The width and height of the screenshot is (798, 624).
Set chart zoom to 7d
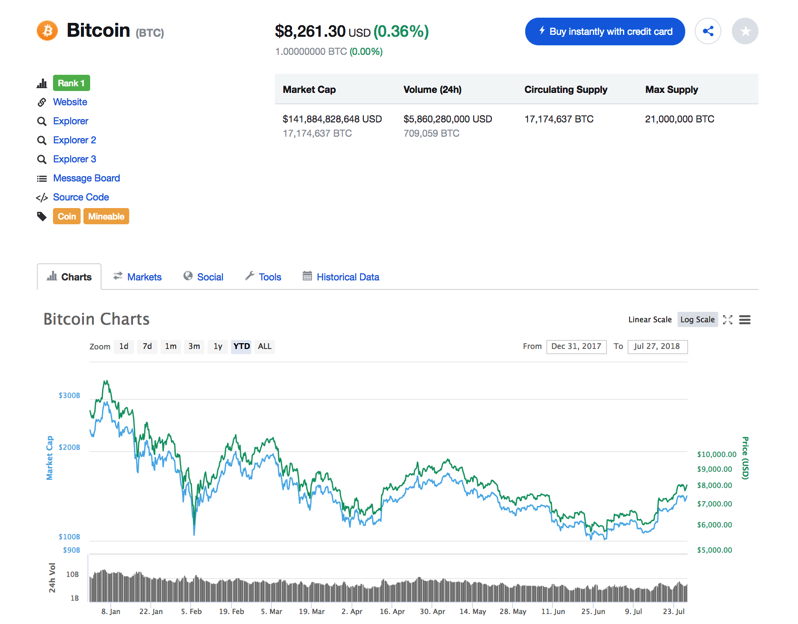[147, 347]
